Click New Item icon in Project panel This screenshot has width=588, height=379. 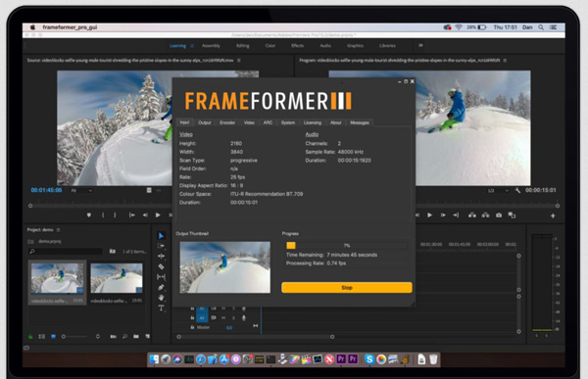148,337
